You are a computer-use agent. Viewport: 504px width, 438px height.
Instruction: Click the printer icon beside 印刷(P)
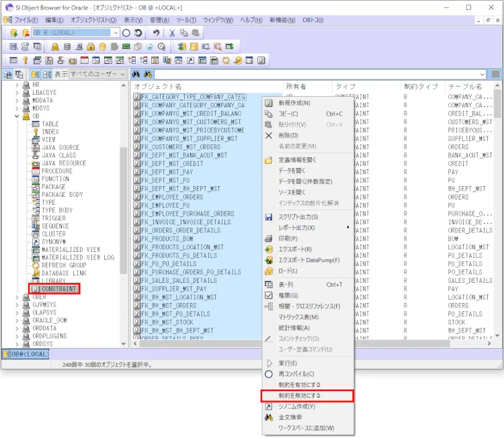269,238
